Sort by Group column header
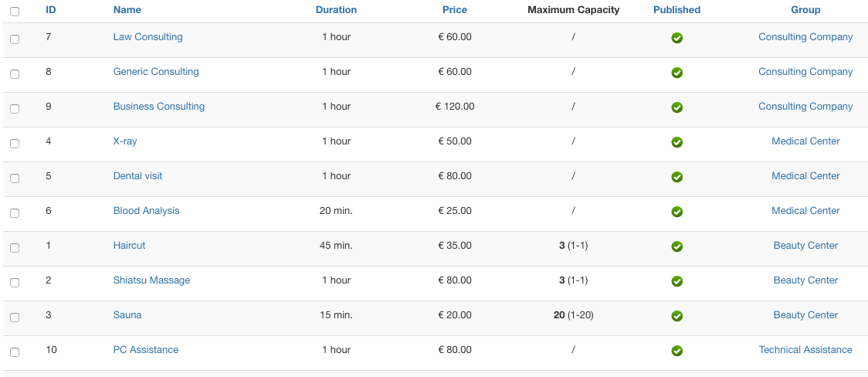Viewport: 868px width, 377px height. (x=805, y=10)
